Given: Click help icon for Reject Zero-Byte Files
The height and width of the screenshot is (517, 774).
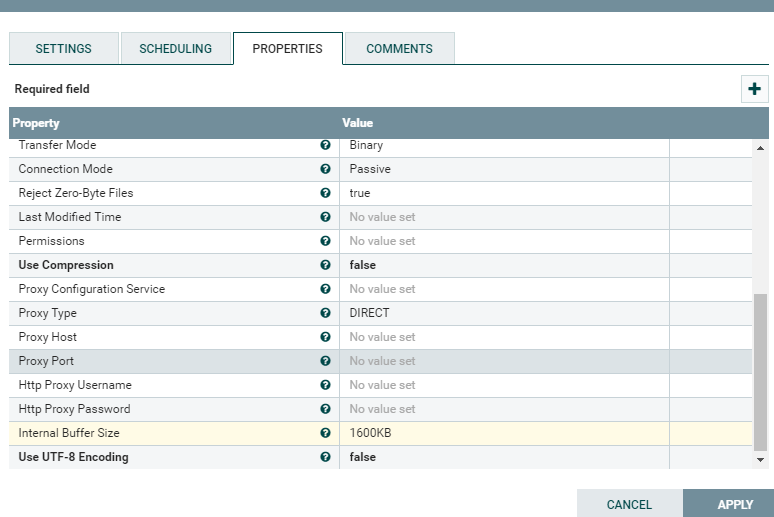Looking at the screenshot, I should pyautogui.click(x=325, y=193).
